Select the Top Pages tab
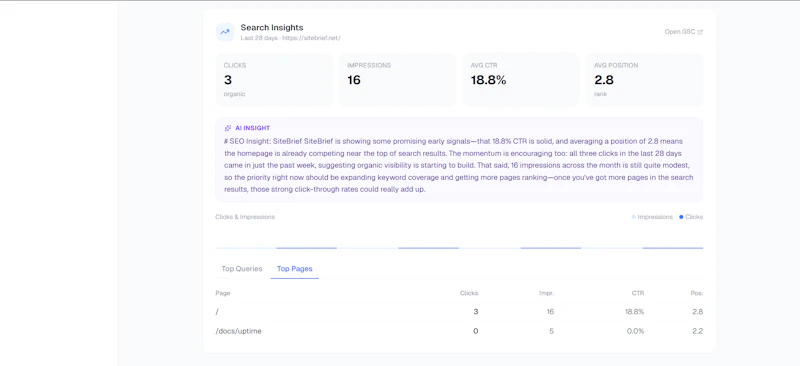 [294, 269]
